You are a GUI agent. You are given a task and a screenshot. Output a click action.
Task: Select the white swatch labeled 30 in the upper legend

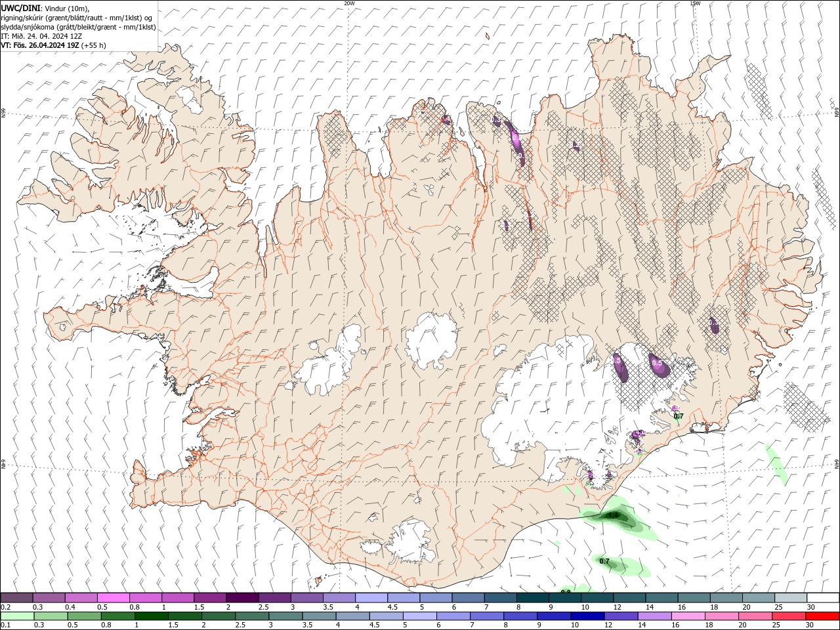pyautogui.click(x=823, y=598)
